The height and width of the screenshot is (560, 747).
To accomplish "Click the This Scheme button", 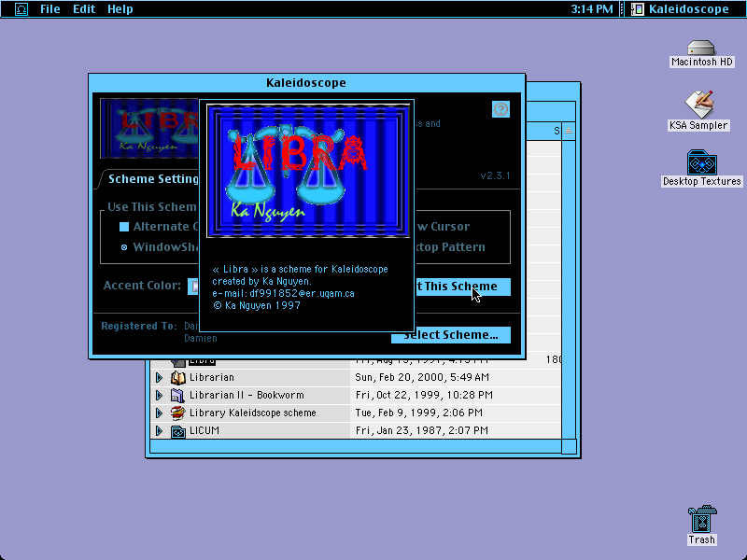I will (x=462, y=287).
